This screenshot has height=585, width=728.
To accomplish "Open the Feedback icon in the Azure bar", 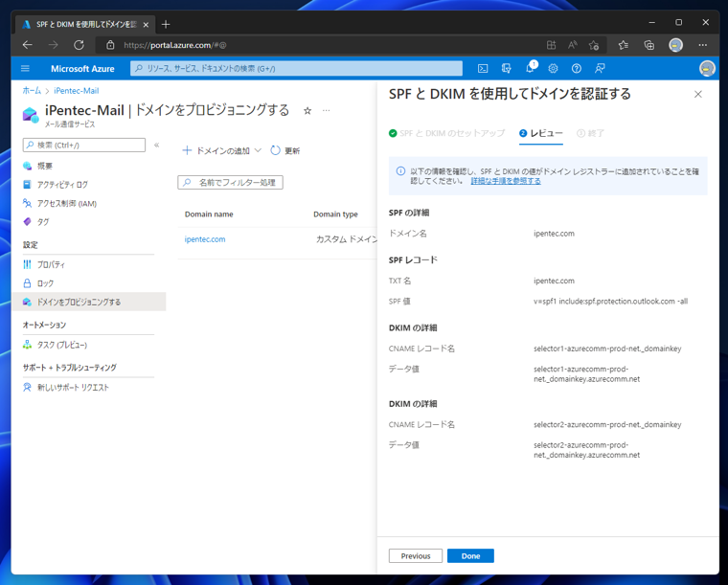I will (x=600, y=69).
